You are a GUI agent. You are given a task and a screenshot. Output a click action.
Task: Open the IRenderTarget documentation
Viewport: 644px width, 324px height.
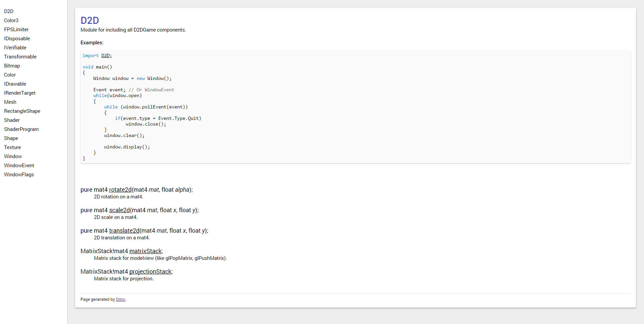[20, 93]
